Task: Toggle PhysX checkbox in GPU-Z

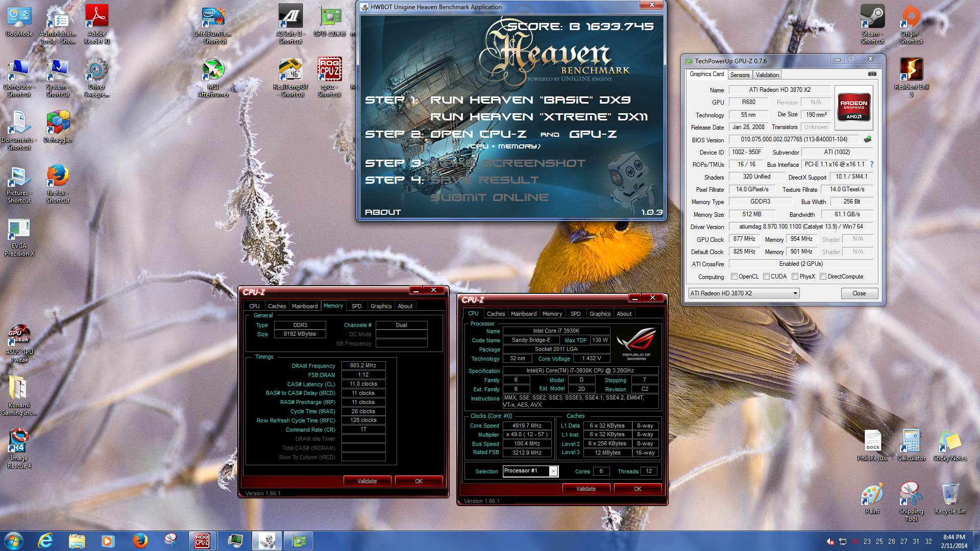Action: pyautogui.click(x=795, y=277)
